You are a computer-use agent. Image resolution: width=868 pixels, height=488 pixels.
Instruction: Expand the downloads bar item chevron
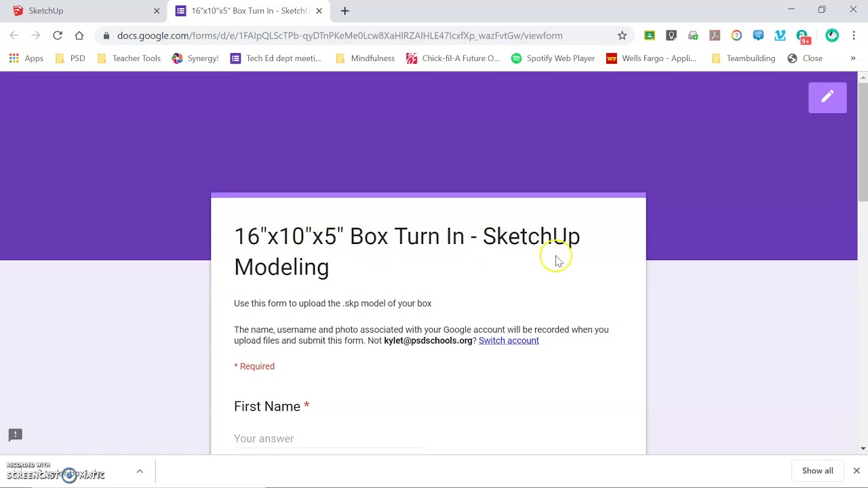(140, 471)
